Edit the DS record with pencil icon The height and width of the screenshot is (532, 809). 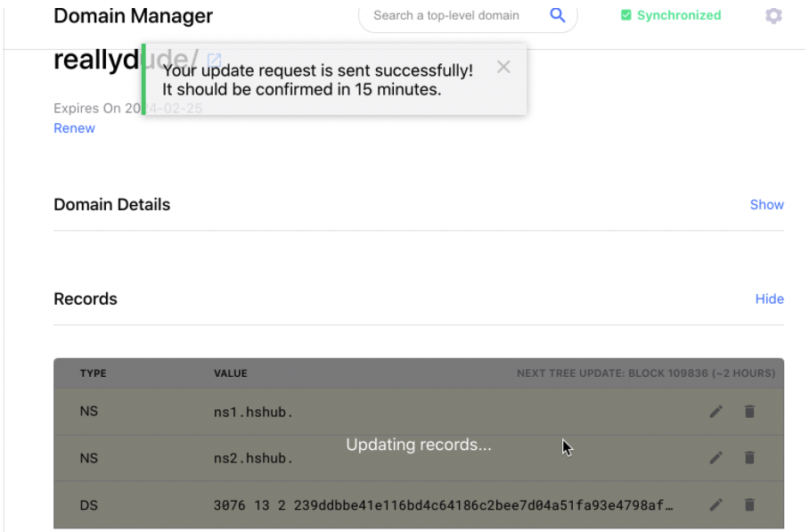(715, 505)
